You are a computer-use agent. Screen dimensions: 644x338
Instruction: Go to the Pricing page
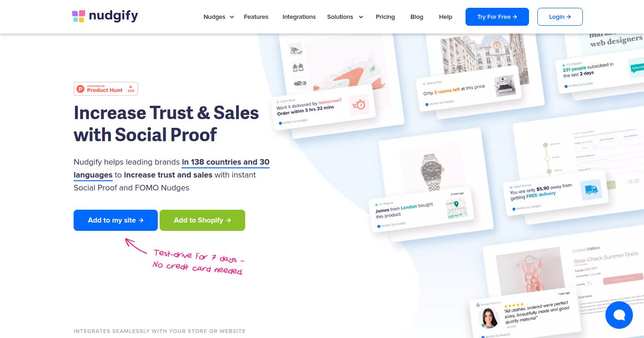point(385,17)
